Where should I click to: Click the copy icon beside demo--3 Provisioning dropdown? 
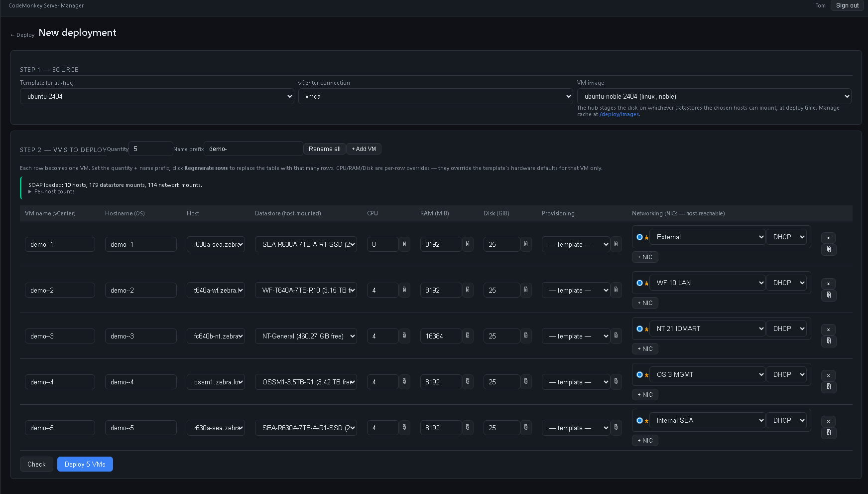(x=616, y=336)
